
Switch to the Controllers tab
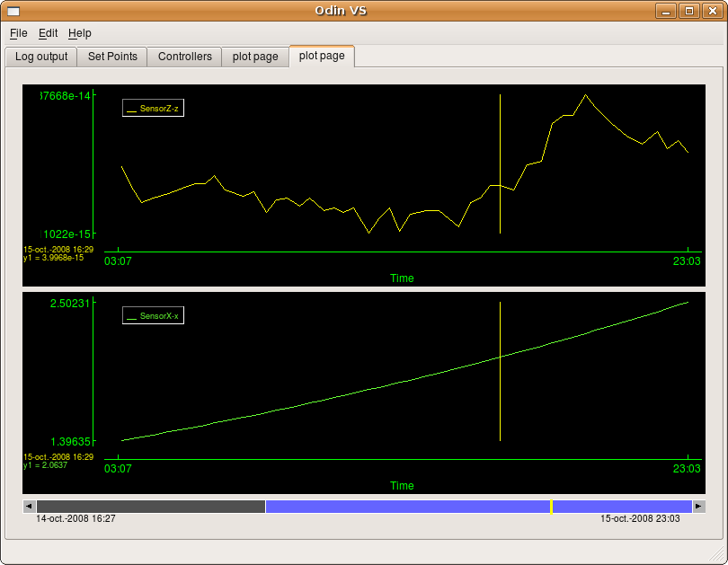[185, 57]
